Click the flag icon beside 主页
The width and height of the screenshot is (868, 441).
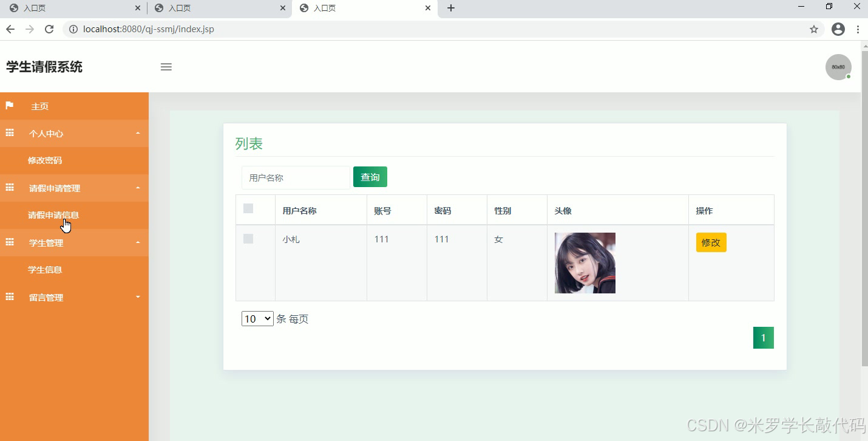tap(9, 106)
